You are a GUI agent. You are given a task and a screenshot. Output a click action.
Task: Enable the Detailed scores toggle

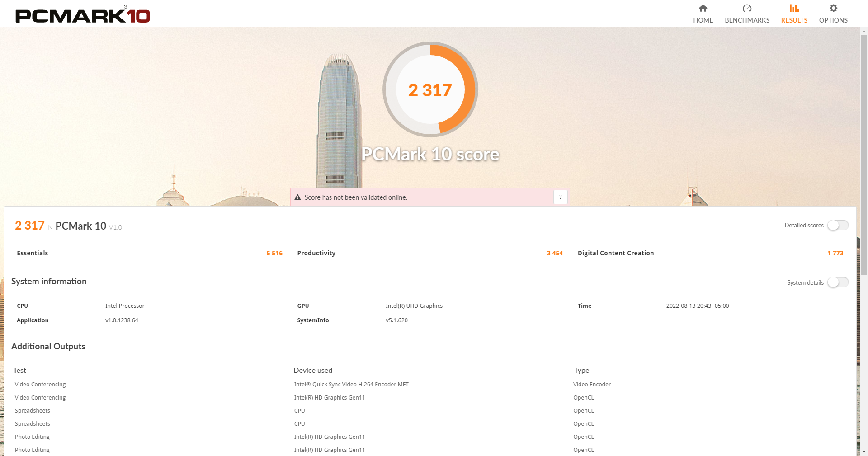[x=838, y=225]
